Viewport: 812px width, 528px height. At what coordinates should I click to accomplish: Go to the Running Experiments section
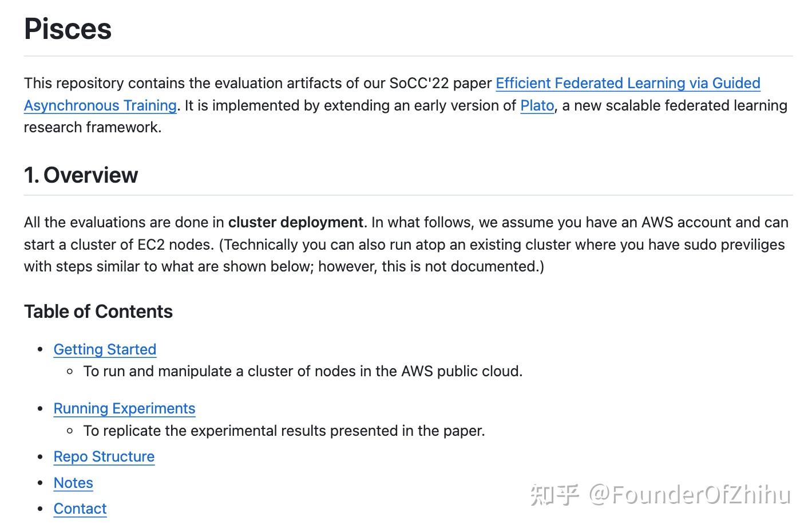pyautogui.click(x=124, y=408)
